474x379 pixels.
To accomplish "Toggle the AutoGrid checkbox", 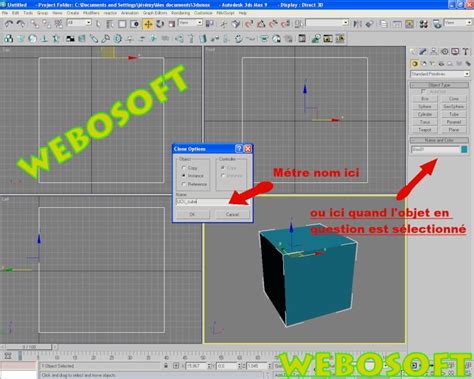I will (423, 91).
